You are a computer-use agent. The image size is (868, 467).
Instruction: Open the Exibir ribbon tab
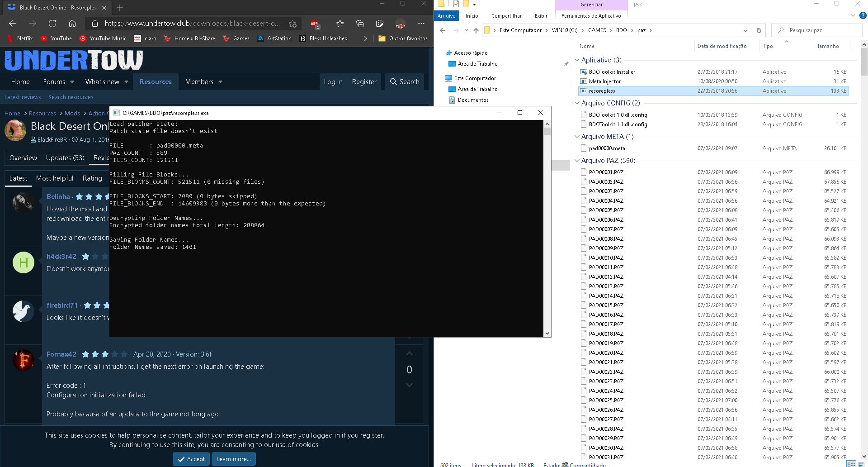coord(541,16)
